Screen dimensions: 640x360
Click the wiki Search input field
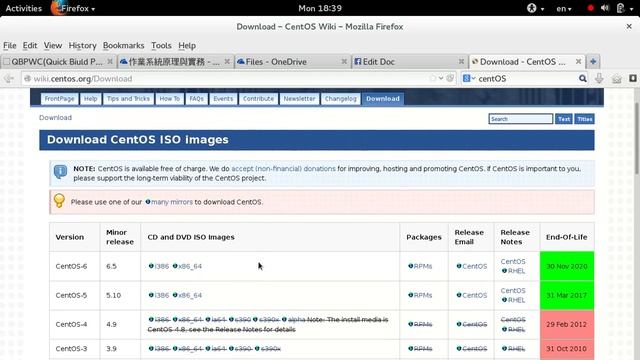coord(520,119)
